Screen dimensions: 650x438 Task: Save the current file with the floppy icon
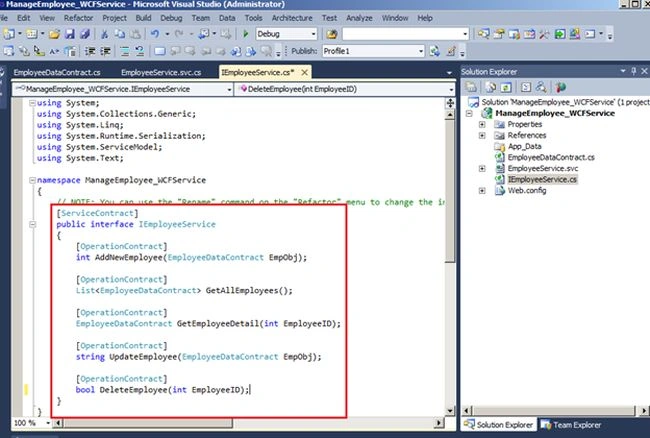[x=70, y=34]
